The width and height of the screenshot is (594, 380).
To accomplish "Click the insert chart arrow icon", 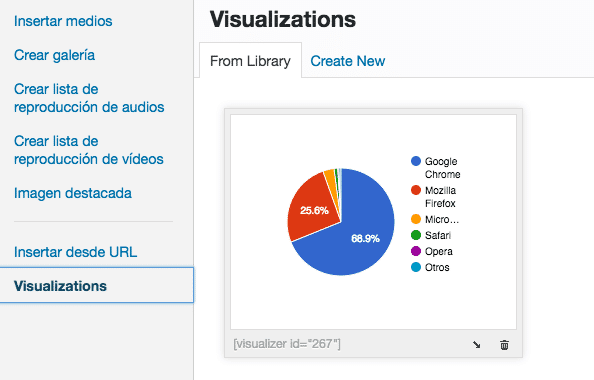I will (477, 345).
